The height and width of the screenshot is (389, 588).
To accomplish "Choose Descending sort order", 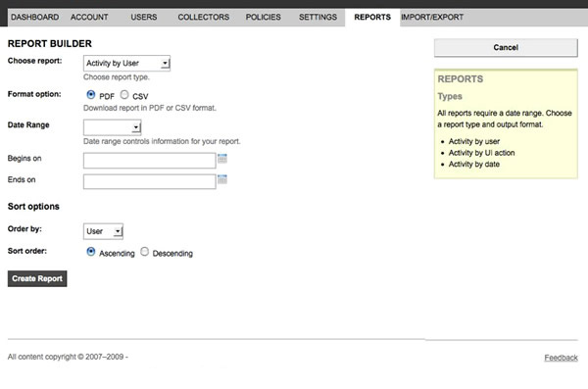I will coord(144,252).
